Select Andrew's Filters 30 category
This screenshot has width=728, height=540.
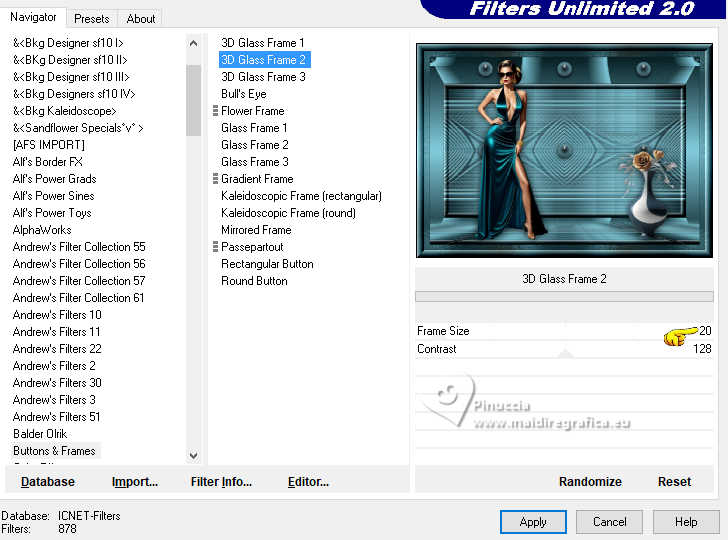pos(57,383)
